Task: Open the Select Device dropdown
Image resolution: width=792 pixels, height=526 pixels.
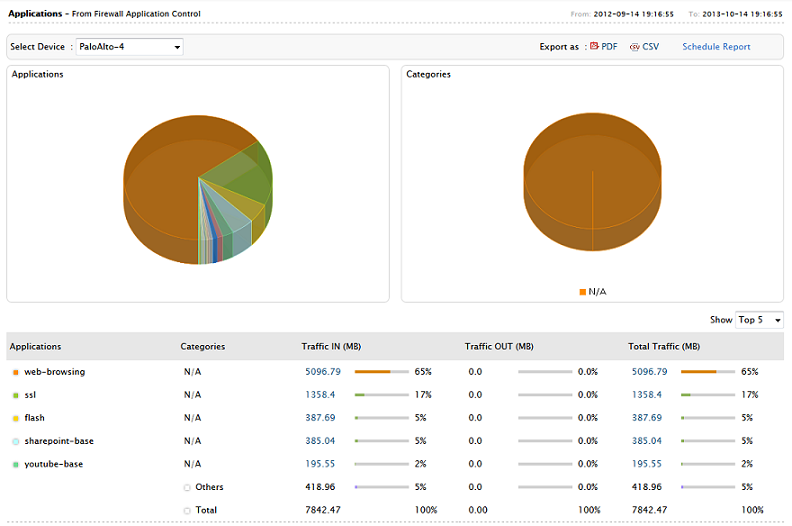Action: click(x=129, y=47)
